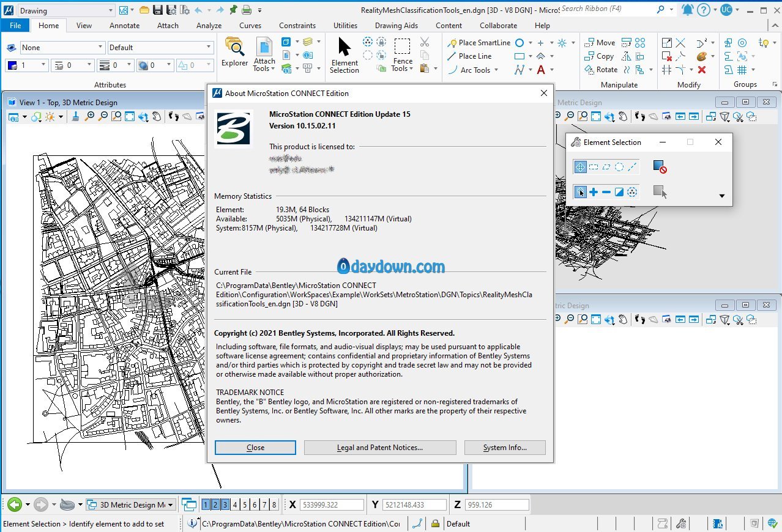Click the Search Ribbon field
This screenshot has width=782, height=532.
point(606,9)
